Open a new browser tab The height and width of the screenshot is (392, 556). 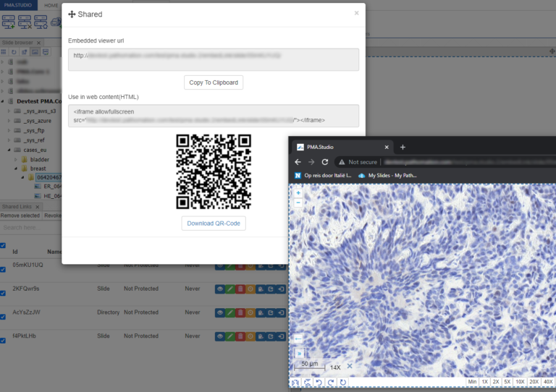403,147
